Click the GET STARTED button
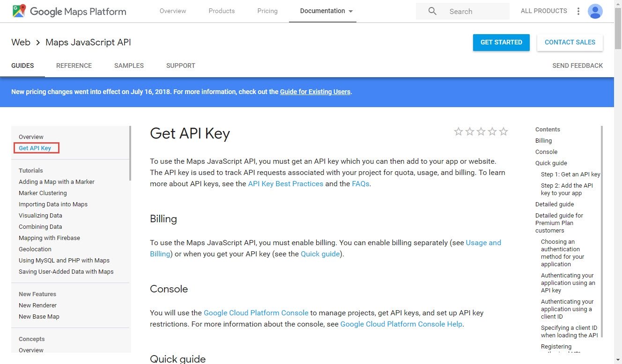 pyautogui.click(x=501, y=42)
